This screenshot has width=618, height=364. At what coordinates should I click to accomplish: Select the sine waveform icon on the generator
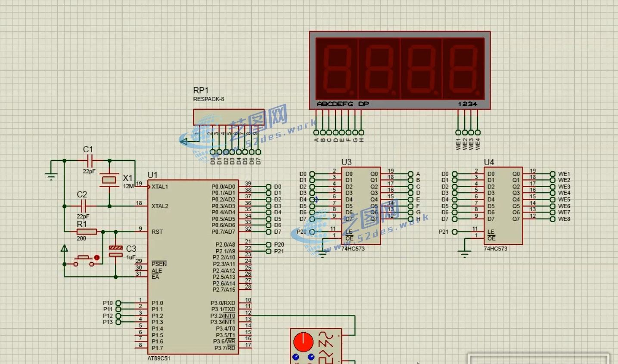pyautogui.click(x=326, y=334)
